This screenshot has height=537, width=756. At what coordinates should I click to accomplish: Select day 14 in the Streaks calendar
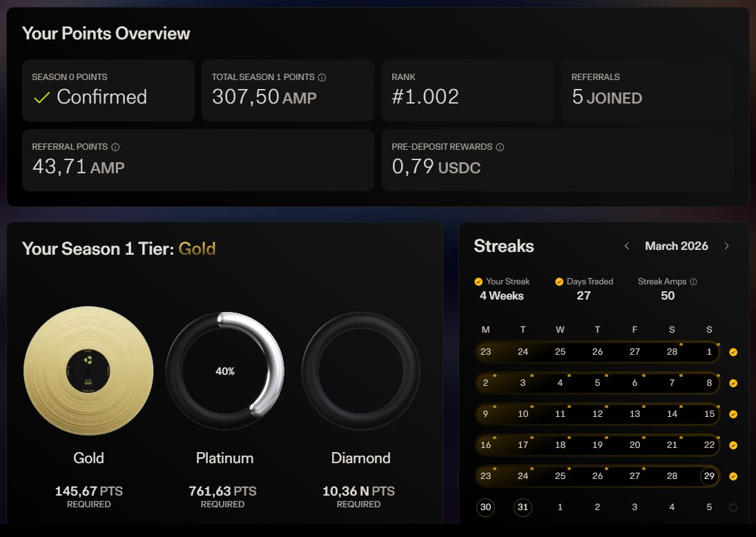point(672,413)
